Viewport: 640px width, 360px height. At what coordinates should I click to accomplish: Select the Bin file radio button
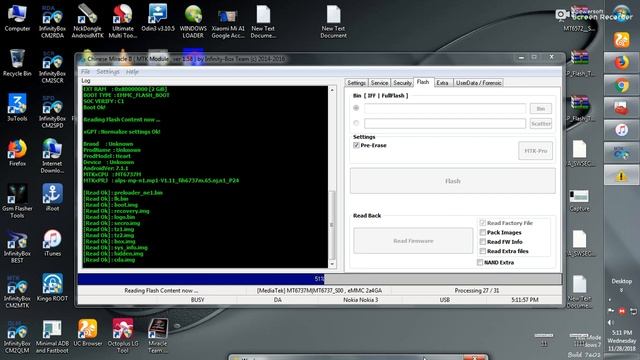click(356, 108)
